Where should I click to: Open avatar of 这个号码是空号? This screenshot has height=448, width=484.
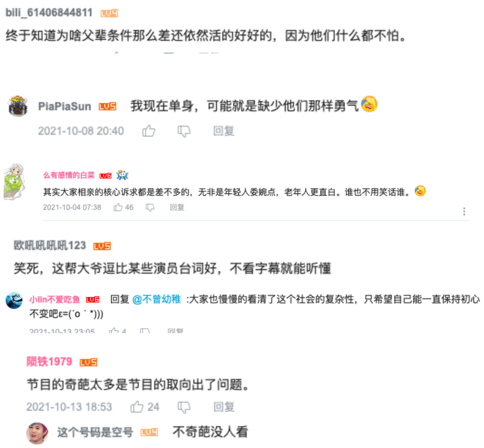point(37,433)
